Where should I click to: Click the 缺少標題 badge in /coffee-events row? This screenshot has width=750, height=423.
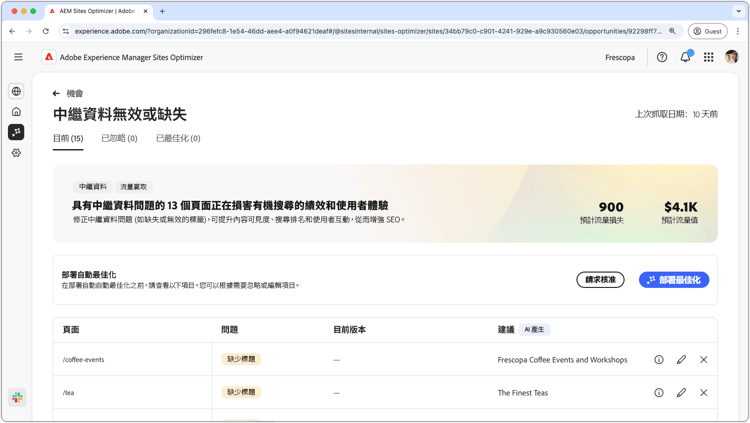(x=241, y=359)
